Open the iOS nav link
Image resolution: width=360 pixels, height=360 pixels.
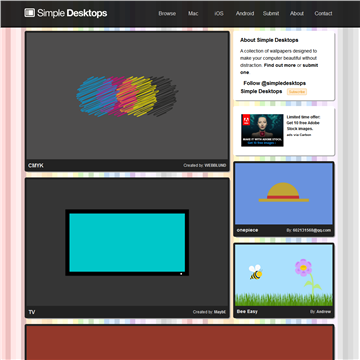pos(219,14)
